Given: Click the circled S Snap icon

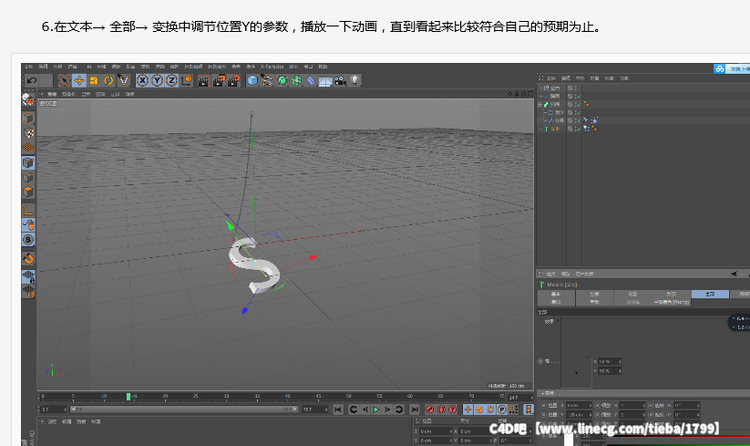Looking at the screenshot, I should [x=28, y=240].
